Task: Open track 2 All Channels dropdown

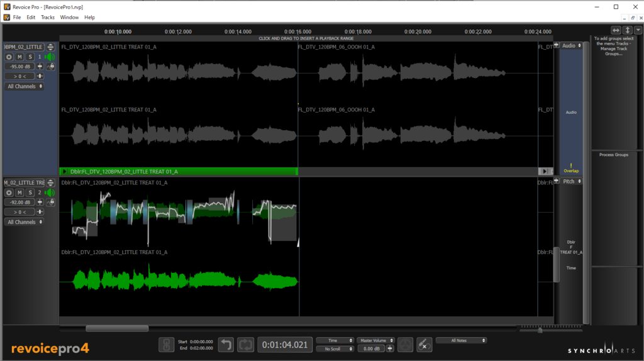Action: 25,222
